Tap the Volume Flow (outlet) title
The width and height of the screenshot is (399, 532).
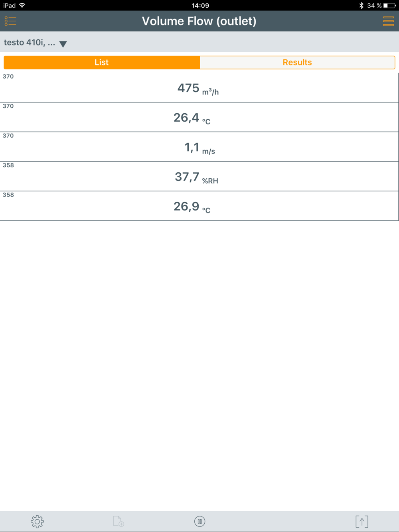coord(199,21)
